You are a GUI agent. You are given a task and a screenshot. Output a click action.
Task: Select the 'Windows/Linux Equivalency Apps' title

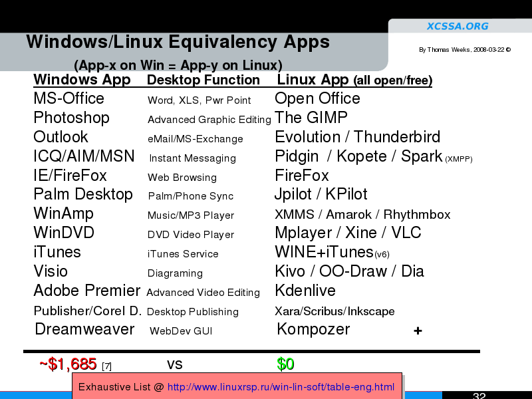178,42
